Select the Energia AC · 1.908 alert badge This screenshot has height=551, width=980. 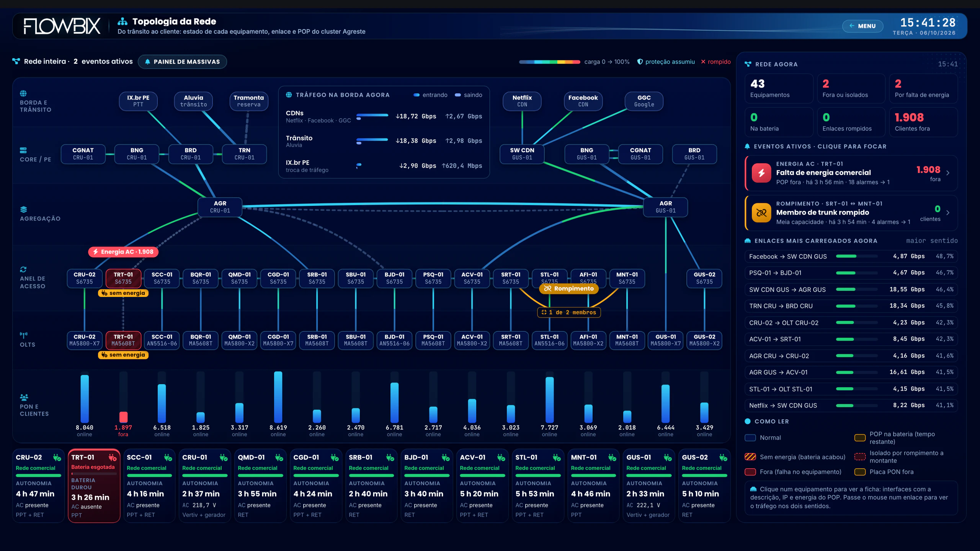(x=123, y=252)
